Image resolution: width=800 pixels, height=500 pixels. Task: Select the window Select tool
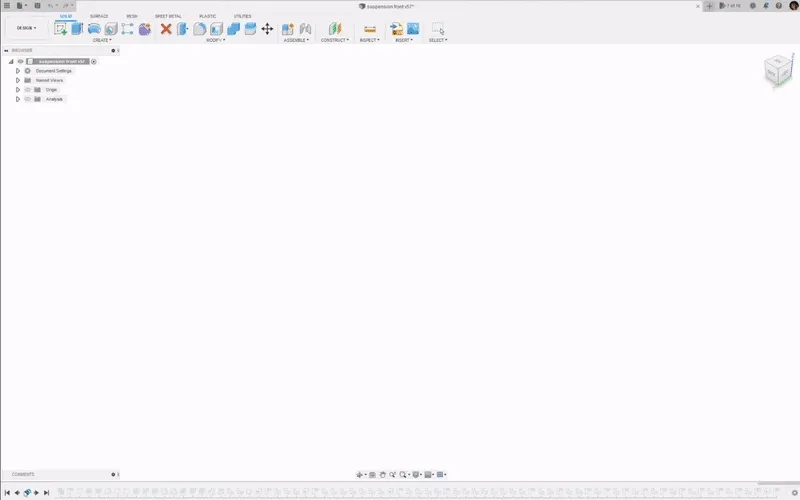point(438,29)
